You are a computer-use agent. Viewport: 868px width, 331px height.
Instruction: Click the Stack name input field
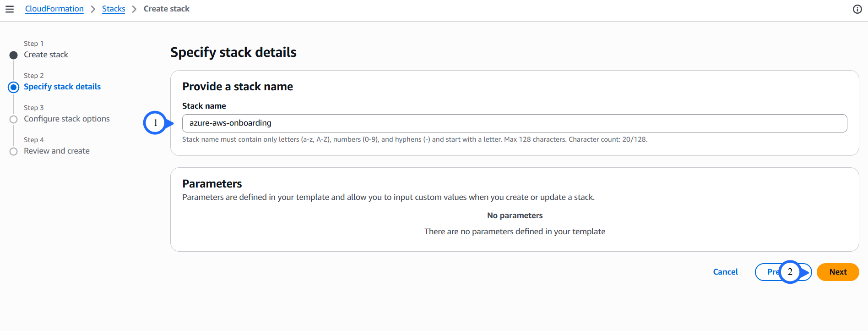[515, 123]
